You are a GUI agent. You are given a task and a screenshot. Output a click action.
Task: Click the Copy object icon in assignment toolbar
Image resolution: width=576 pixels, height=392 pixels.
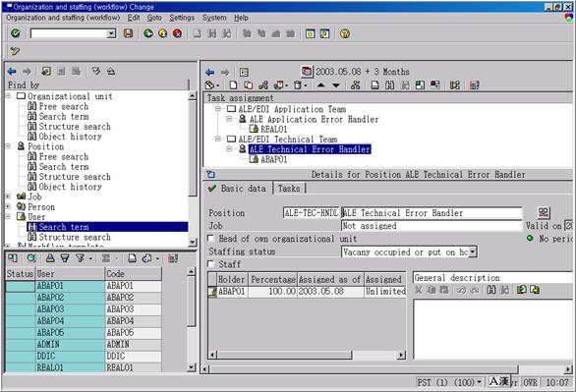pos(249,85)
